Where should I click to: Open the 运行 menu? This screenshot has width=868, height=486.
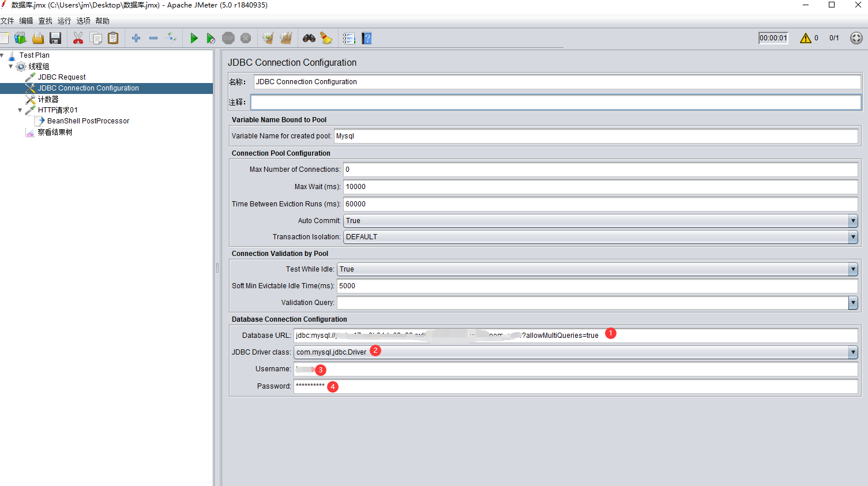pyautogui.click(x=65, y=21)
